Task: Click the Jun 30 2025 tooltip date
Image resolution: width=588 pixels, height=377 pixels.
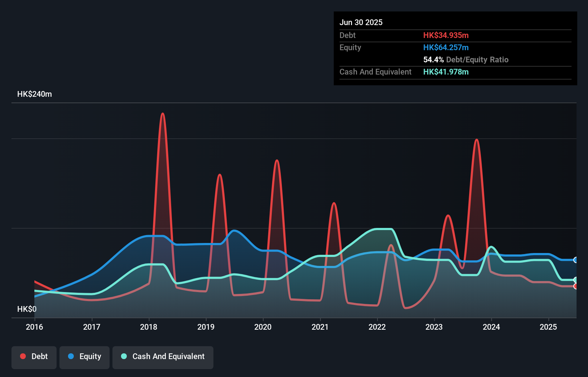Action: coord(361,22)
